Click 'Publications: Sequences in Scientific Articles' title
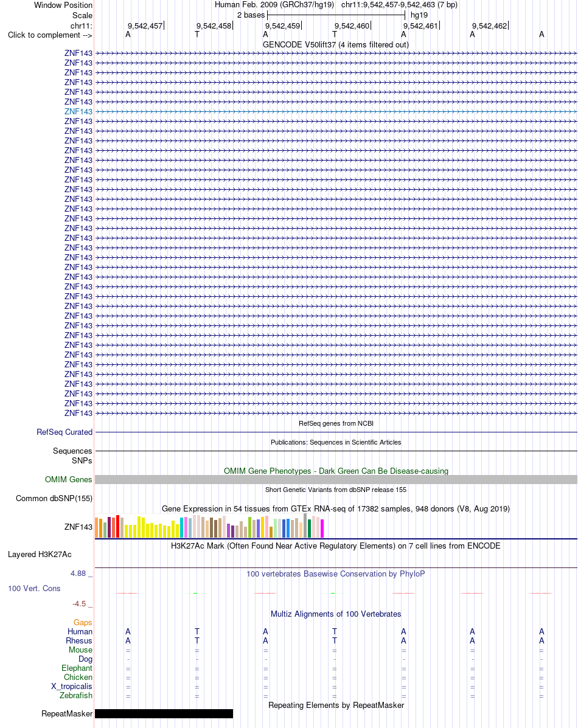The image size is (578, 728). tap(336, 443)
